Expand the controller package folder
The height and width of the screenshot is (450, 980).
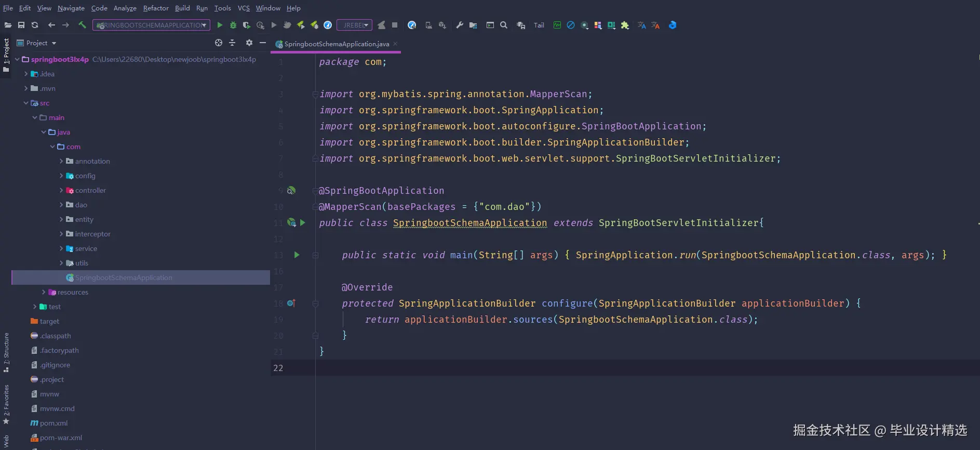pyautogui.click(x=61, y=190)
